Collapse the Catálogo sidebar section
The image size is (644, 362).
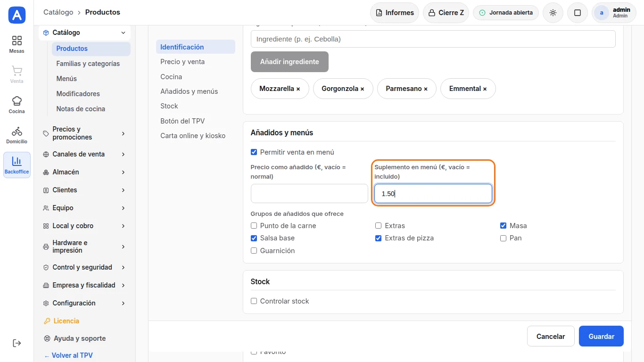pos(84,33)
